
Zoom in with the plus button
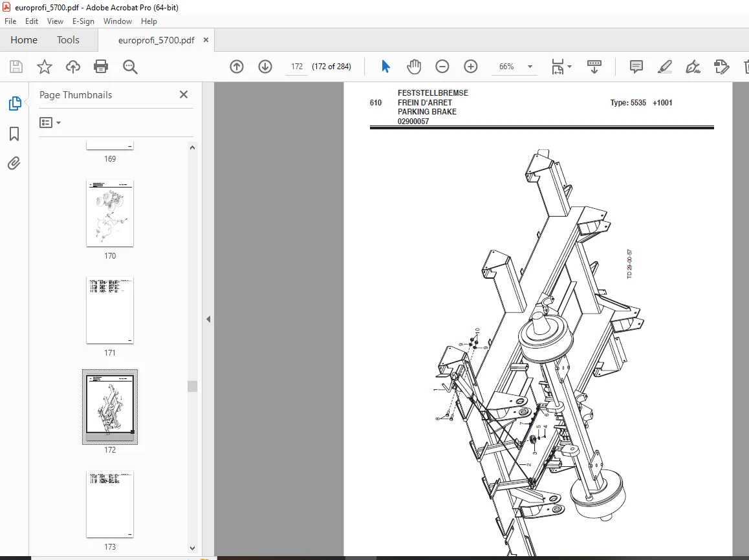pos(470,67)
